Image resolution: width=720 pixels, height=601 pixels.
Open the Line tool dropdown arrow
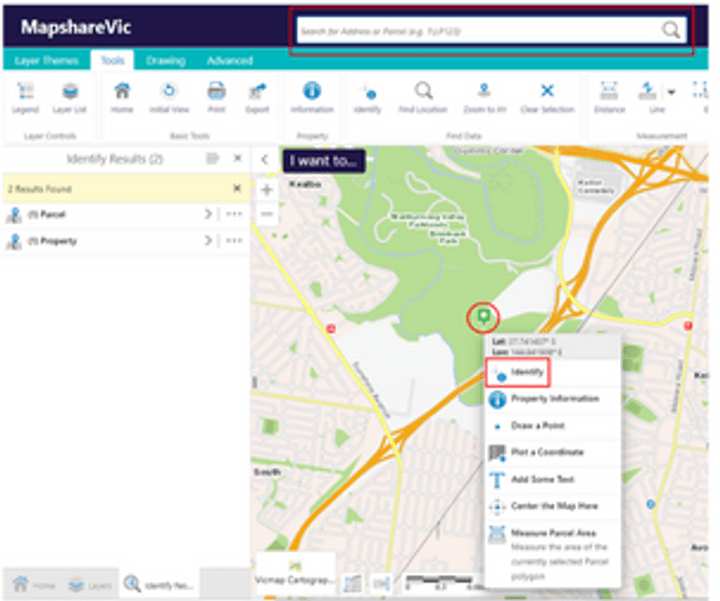pos(671,92)
